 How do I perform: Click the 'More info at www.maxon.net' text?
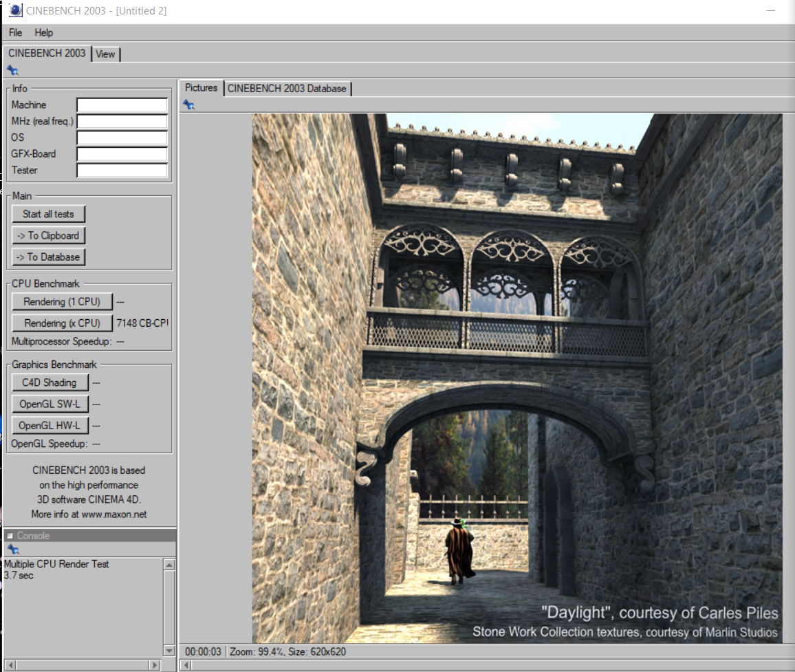point(89,514)
